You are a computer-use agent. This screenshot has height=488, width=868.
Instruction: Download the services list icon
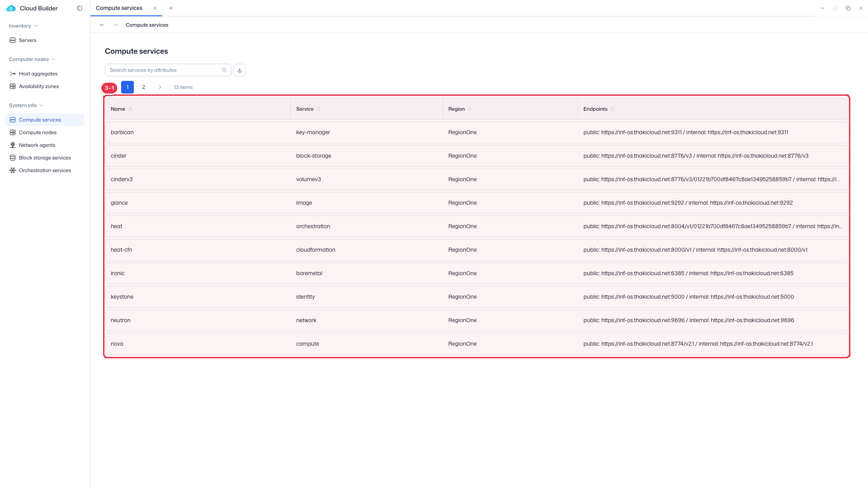click(x=240, y=70)
